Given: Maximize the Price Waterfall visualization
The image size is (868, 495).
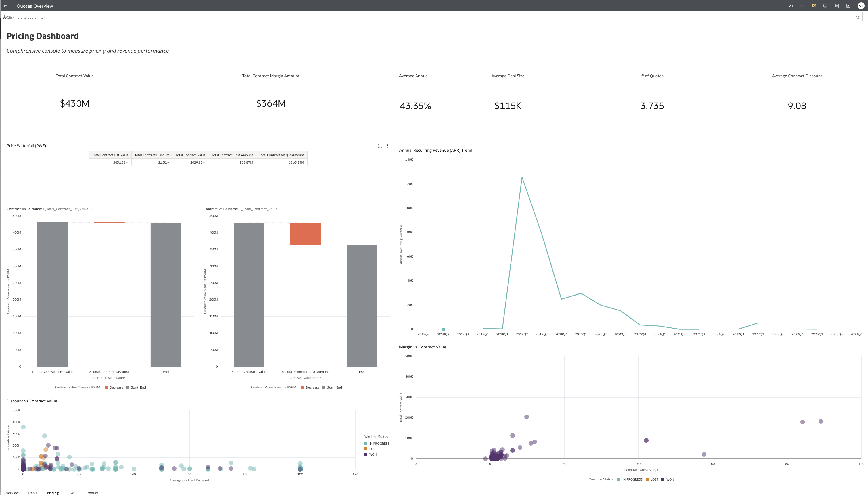Looking at the screenshot, I should point(380,146).
